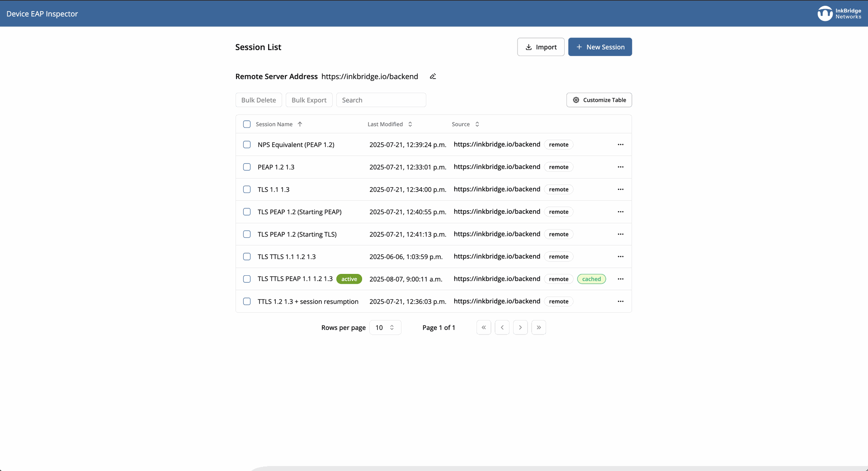Select the checkbox for PEAP 1.2 1.3
Image resolution: width=868 pixels, height=471 pixels.
click(x=247, y=167)
